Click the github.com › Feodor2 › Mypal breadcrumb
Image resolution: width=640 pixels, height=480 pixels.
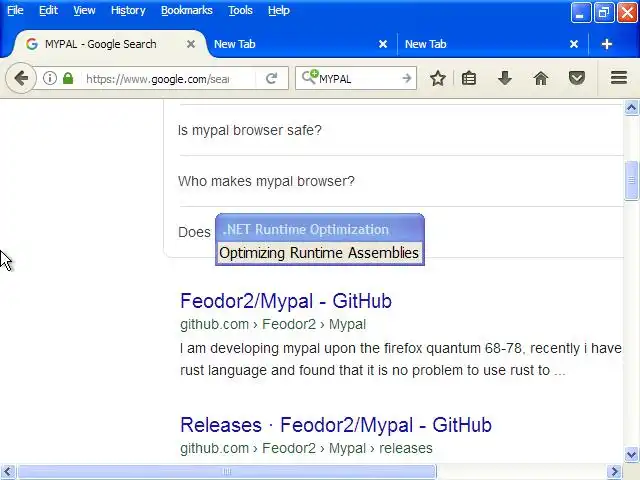[x=273, y=324]
